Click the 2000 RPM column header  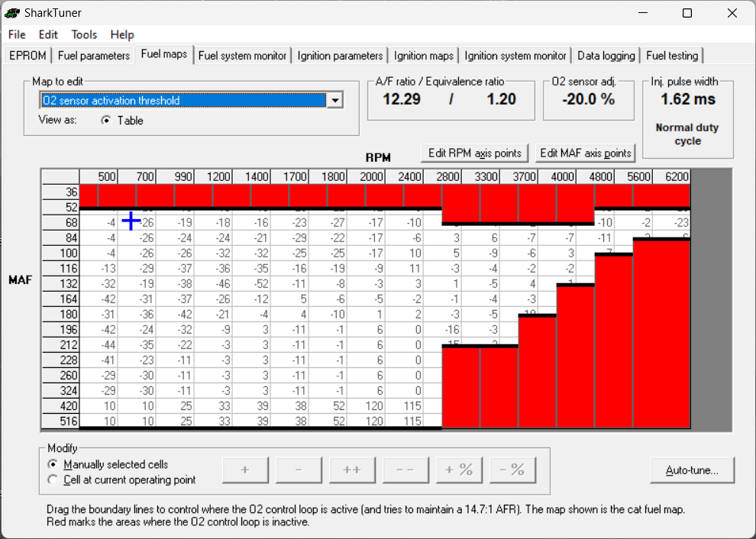click(x=367, y=176)
